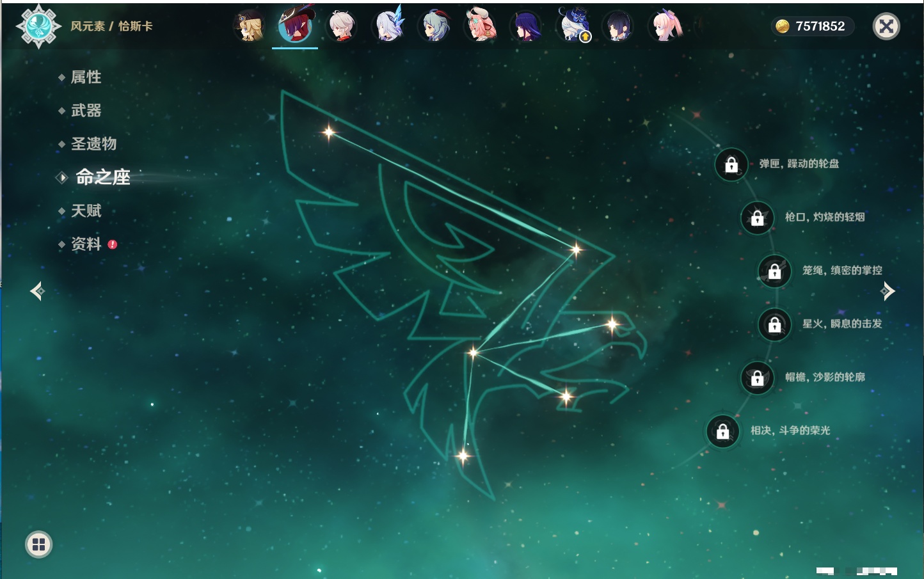Open the locked 弹匣，躁动的轮盘 constellation lock icon
This screenshot has height=579, width=924.
(x=731, y=164)
